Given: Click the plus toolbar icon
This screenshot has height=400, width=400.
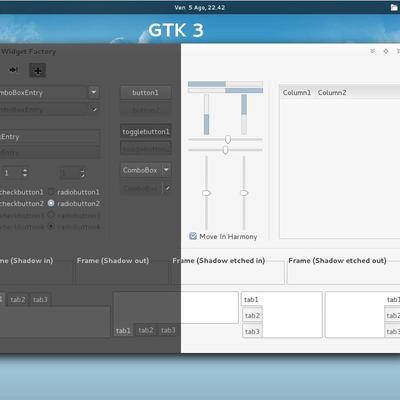Looking at the screenshot, I should [38, 70].
